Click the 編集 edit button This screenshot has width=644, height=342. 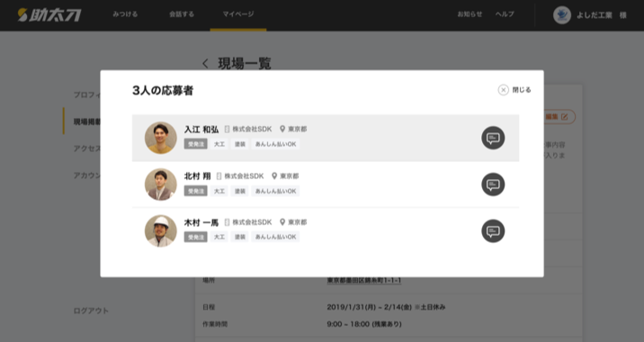(x=559, y=117)
